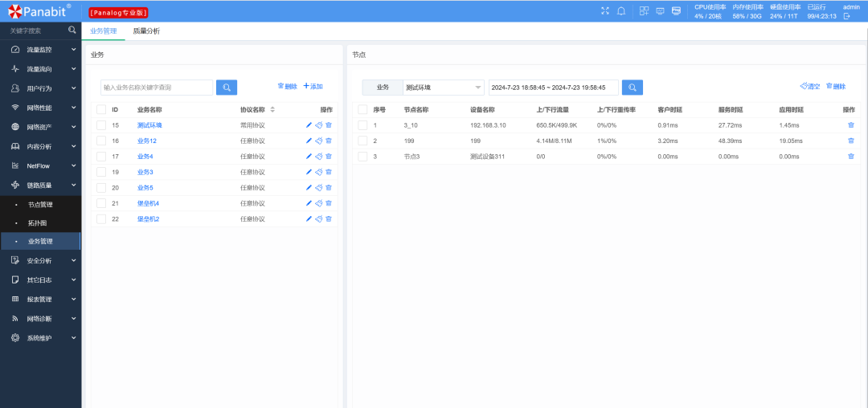868x408 pixels.
Task: Click the fullscreen icon in top bar
Action: 605,11
